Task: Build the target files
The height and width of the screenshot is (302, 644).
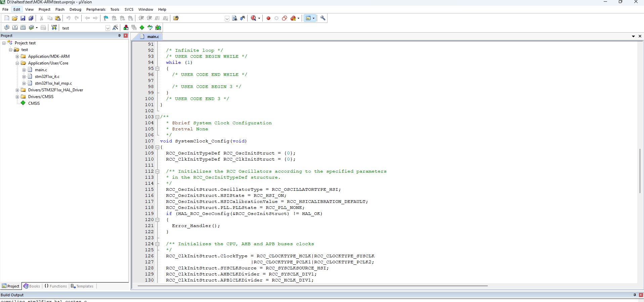Action: [15, 28]
